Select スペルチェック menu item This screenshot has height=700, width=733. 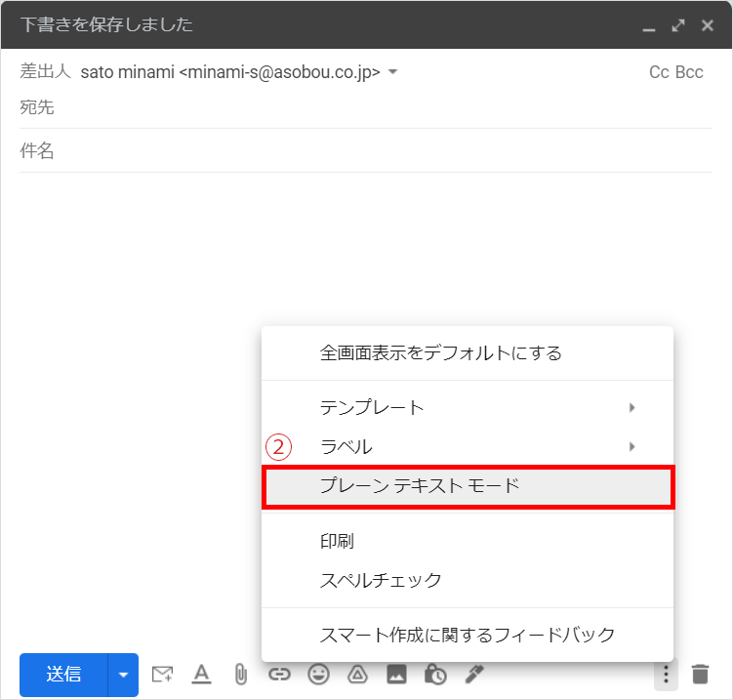pyautogui.click(x=468, y=580)
